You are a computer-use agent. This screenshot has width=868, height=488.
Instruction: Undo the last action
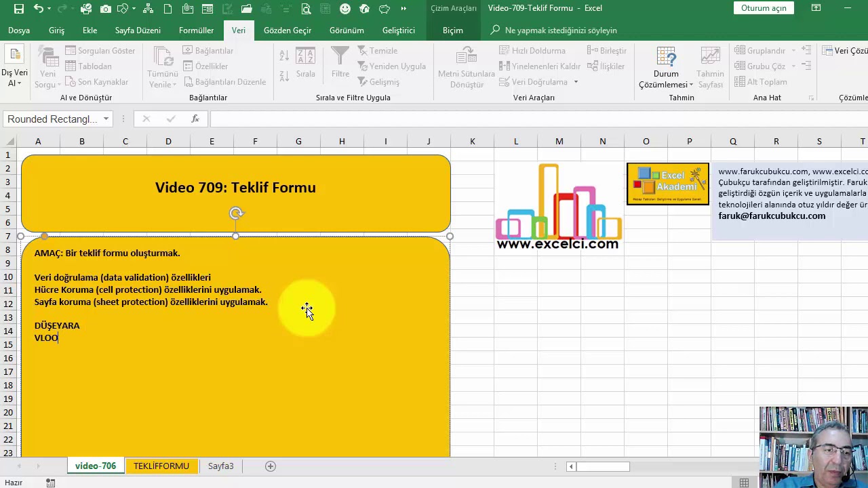click(38, 9)
